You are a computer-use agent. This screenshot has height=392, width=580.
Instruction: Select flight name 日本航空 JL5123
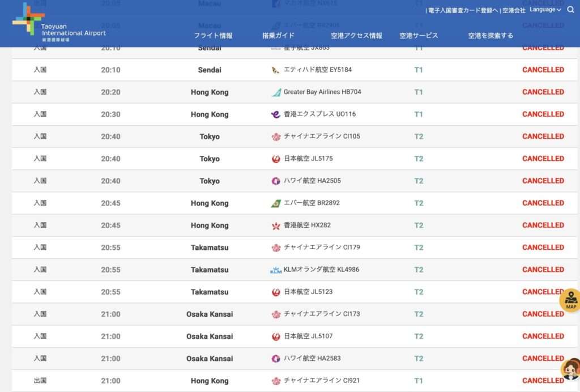click(x=308, y=291)
